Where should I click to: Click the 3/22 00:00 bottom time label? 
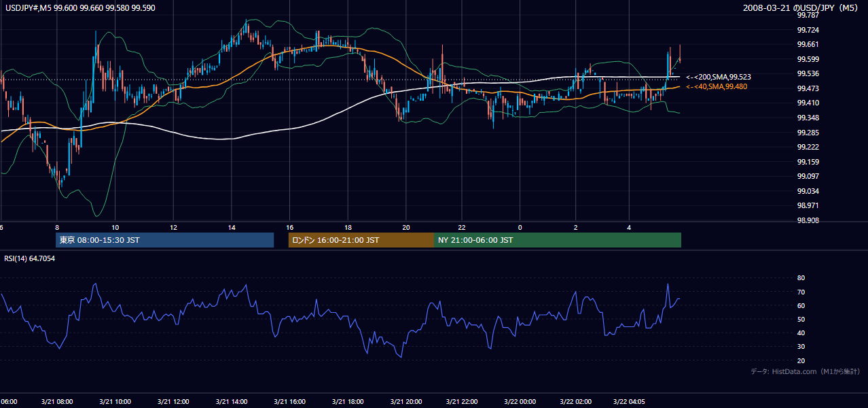click(520, 402)
